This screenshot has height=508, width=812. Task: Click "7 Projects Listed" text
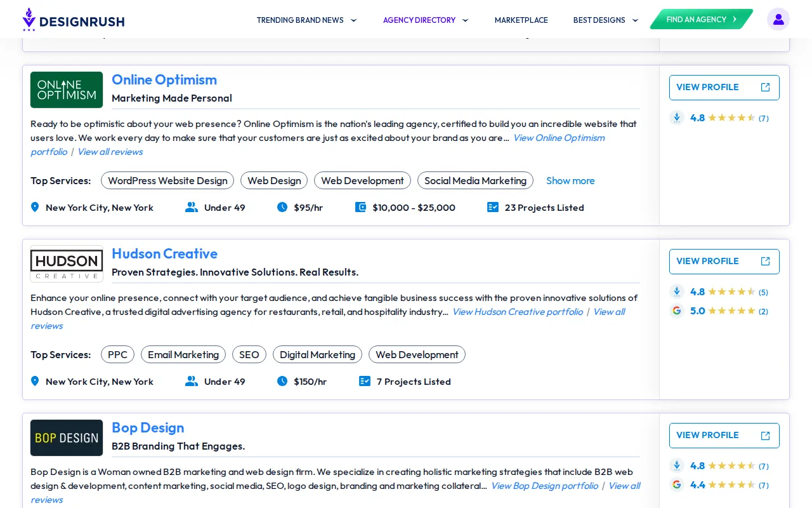(x=414, y=381)
